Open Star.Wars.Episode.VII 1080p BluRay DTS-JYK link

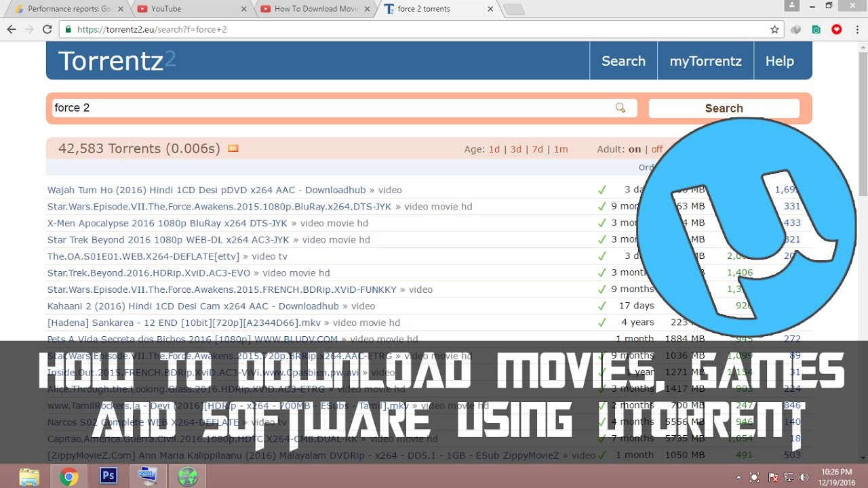click(x=219, y=206)
